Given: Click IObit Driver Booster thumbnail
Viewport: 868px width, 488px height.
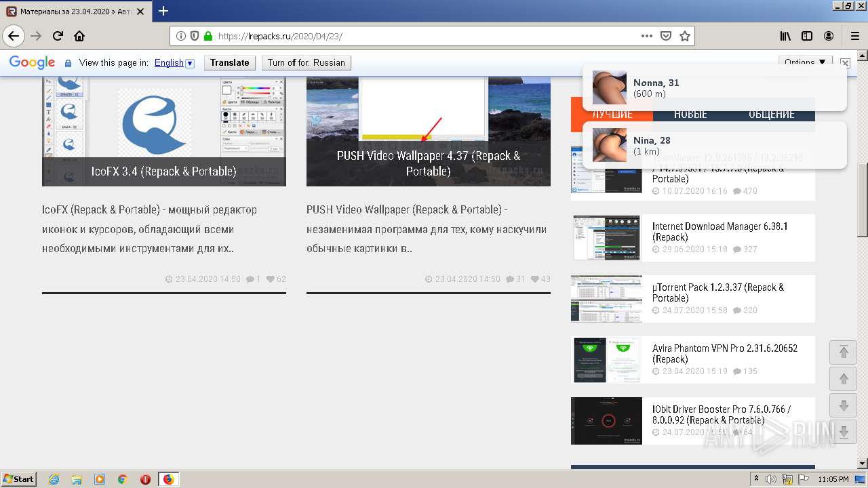Looking at the screenshot, I should [606, 421].
